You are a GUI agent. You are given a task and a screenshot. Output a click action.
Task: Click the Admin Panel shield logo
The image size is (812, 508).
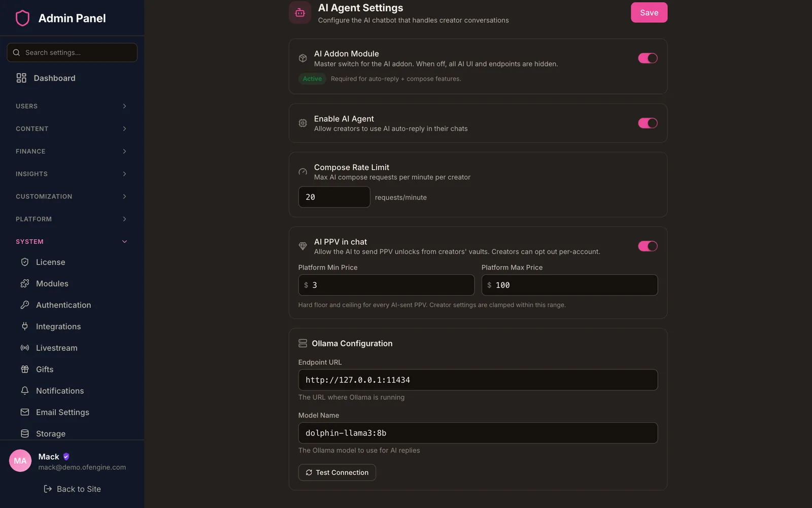[x=22, y=18]
